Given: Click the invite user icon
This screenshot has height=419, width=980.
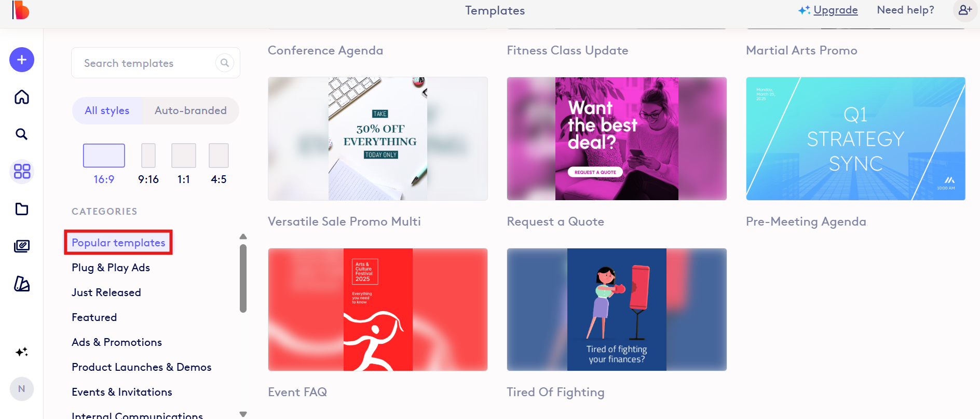Looking at the screenshot, I should point(965,10).
